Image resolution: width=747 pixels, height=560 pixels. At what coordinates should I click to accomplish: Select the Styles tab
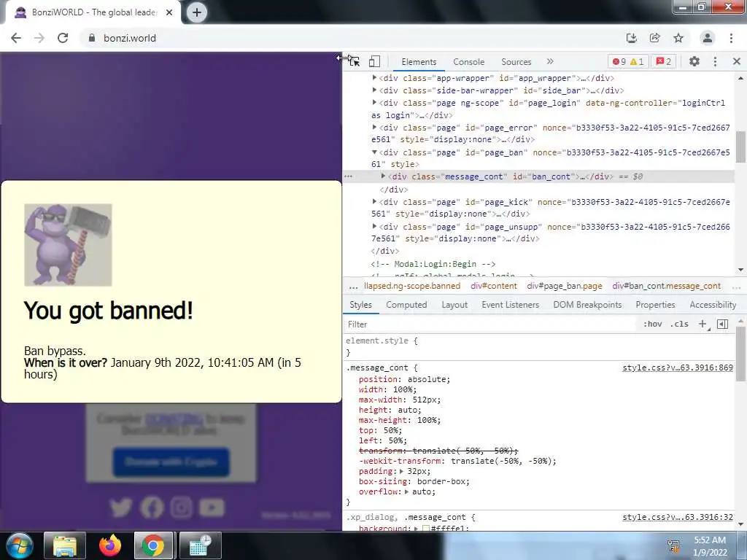coord(360,305)
